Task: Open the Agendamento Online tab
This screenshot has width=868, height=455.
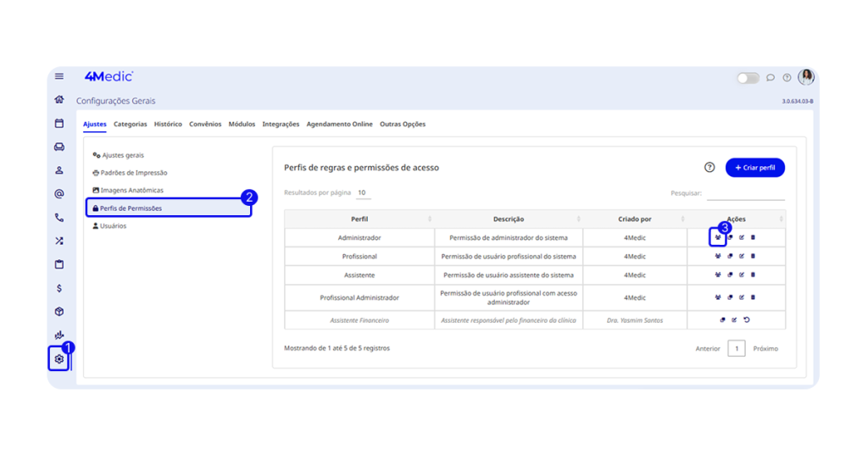Action: tap(339, 125)
